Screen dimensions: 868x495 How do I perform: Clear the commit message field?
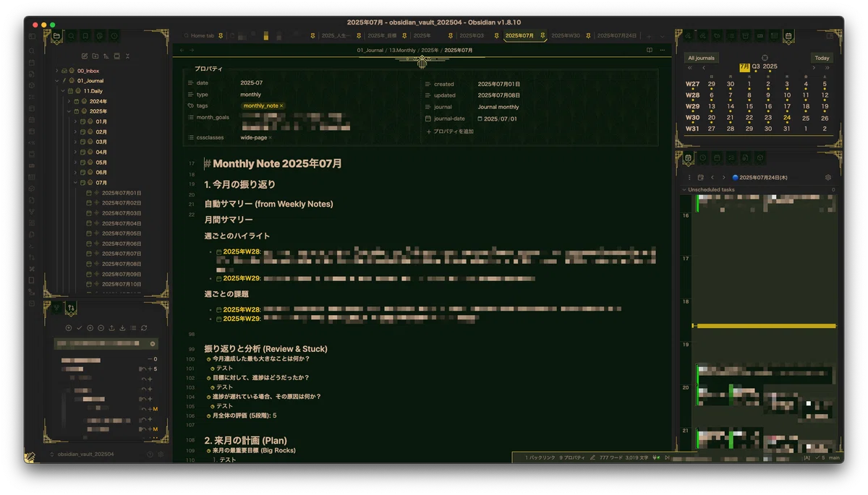pyautogui.click(x=152, y=344)
